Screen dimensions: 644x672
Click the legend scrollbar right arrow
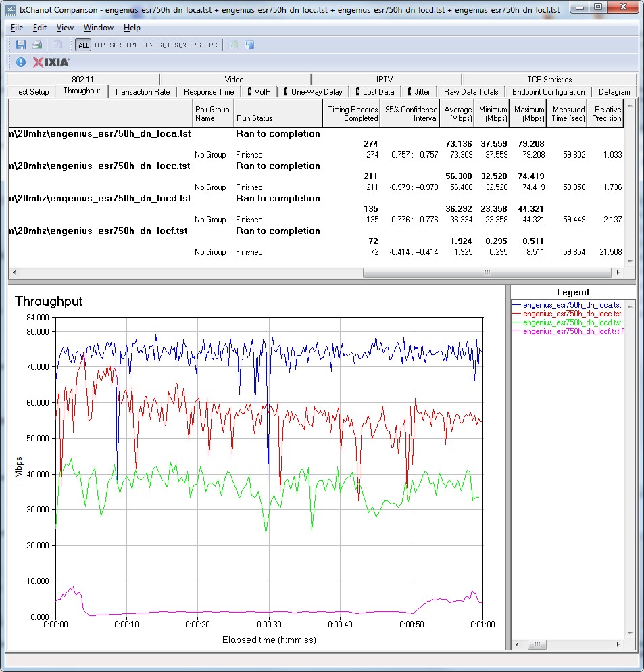(x=618, y=644)
